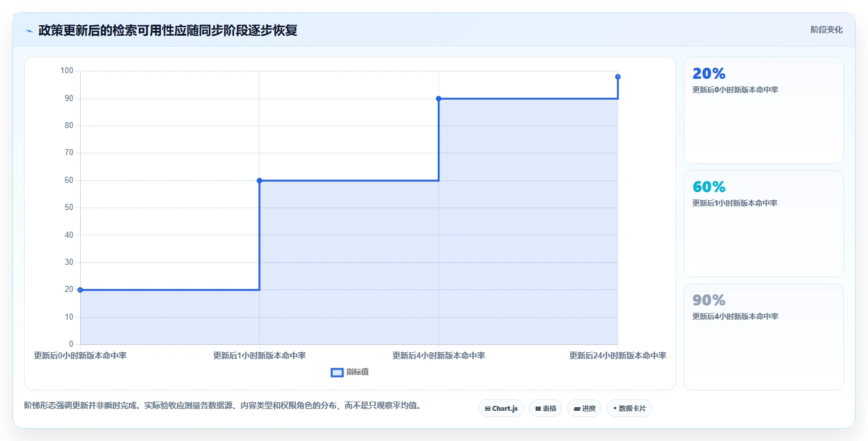
Task: Click card caption 更新后0小时新版本命中率
Action: pos(735,90)
